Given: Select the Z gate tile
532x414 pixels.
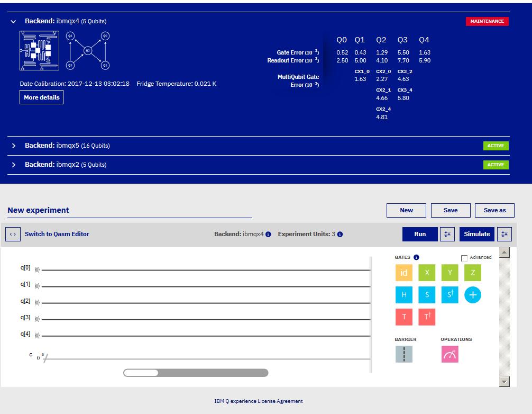Looking at the screenshot, I should 473,273.
